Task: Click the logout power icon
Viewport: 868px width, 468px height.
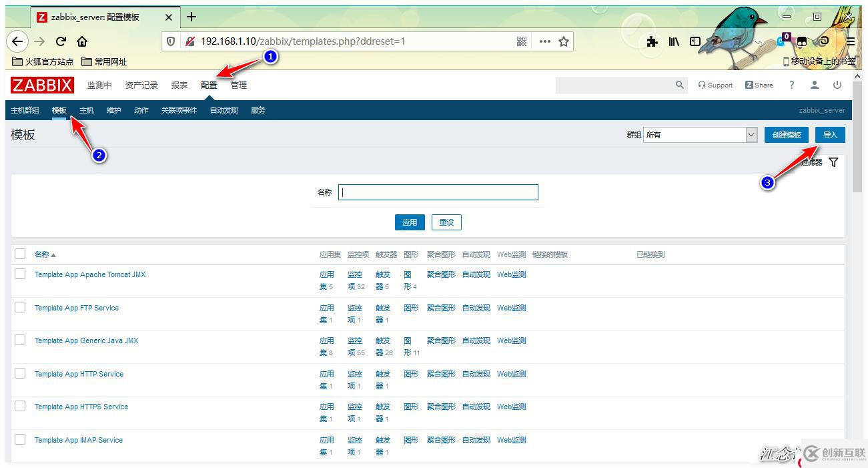Action: coord(837,85)
